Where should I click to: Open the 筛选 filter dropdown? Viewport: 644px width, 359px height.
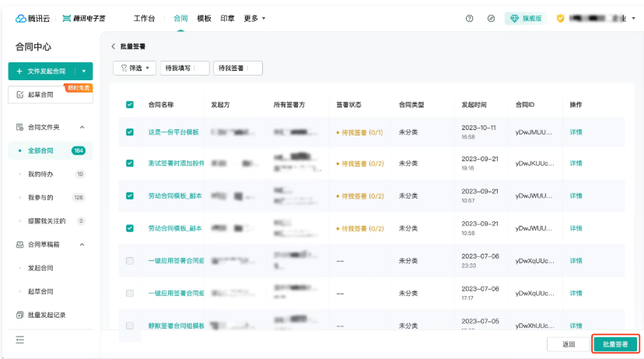click(x=135, y=69)
